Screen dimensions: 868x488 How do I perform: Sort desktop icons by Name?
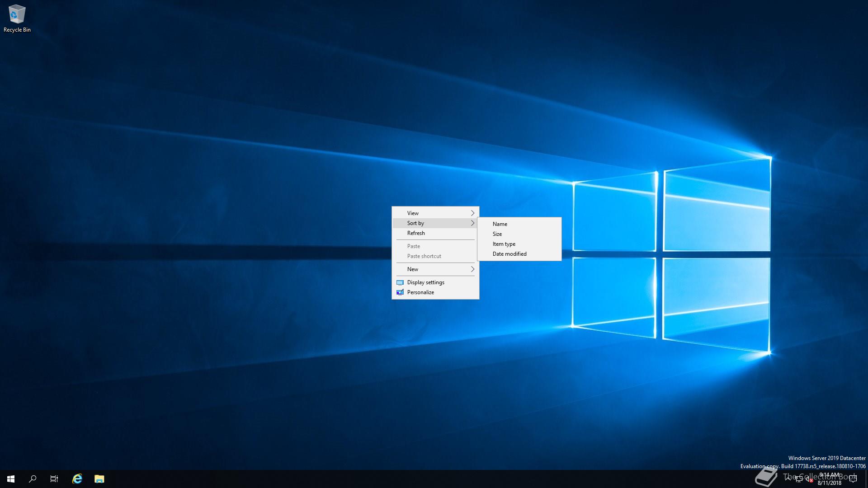click(x=500, y=224)
